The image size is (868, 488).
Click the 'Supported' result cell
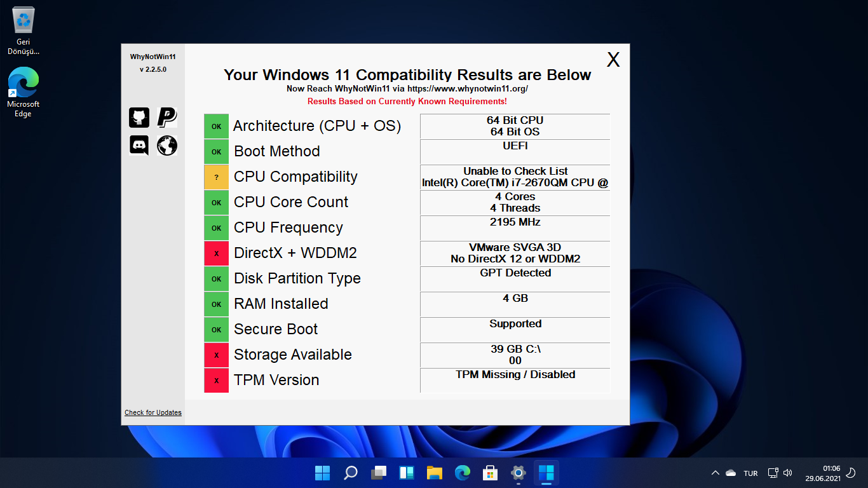515,330
